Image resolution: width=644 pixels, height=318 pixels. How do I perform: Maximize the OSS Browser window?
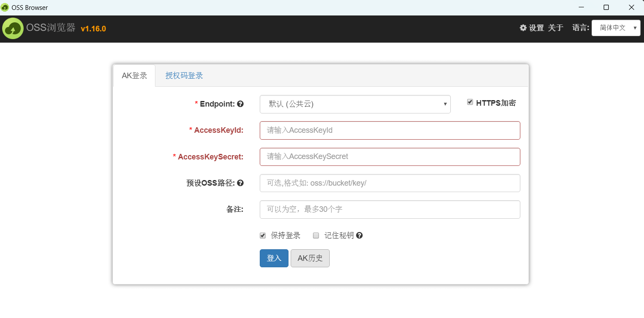[x=606, y=7]
